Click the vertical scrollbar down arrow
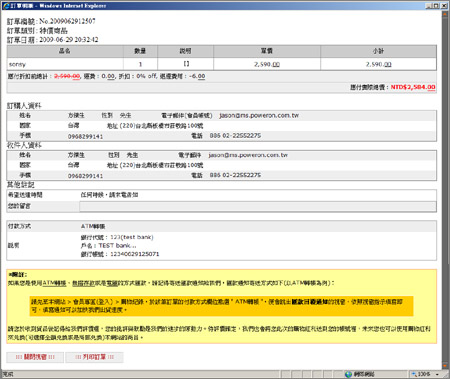 445,365
